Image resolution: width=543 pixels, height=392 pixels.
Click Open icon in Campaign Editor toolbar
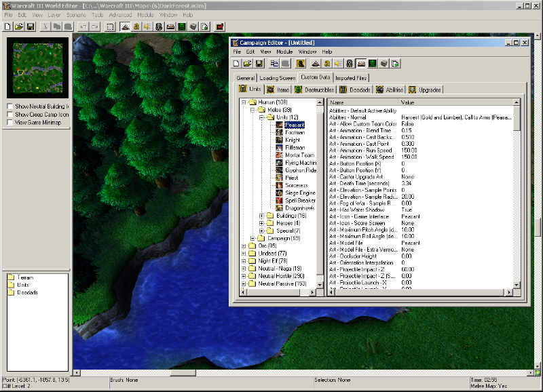248,64
